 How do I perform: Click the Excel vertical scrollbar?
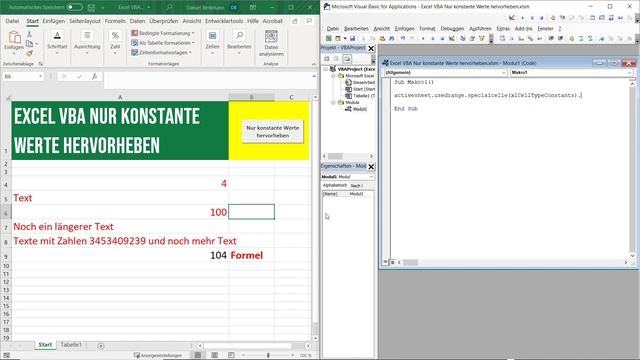point(315,212)
